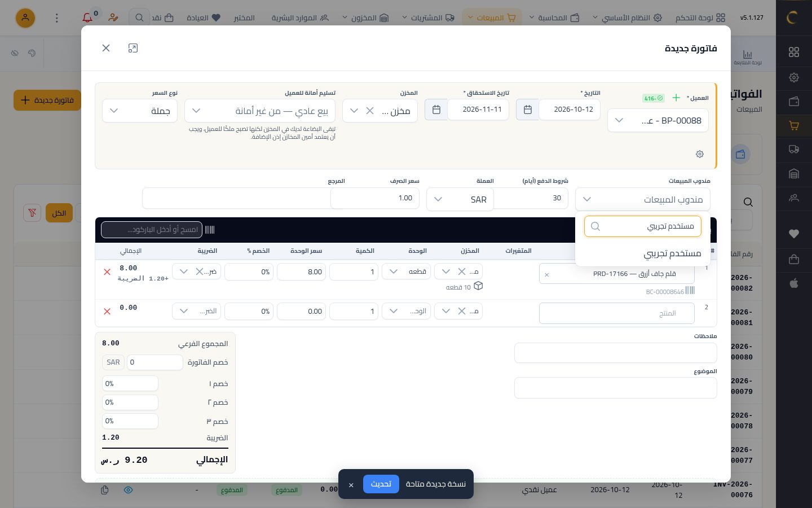The image size is (812, 508).
Task: Open the sidebar apple icon
Action: pyautogui.click(x=794, y=283)
